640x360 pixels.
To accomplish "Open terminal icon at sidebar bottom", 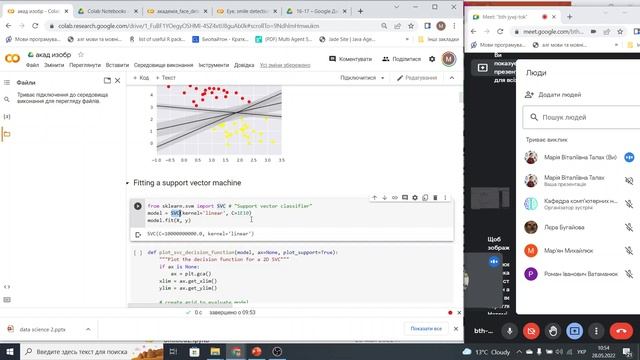I will 7,300.
